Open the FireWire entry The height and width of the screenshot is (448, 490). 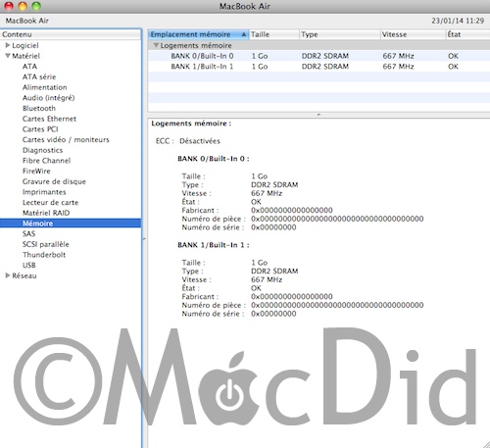pos(36,171)
